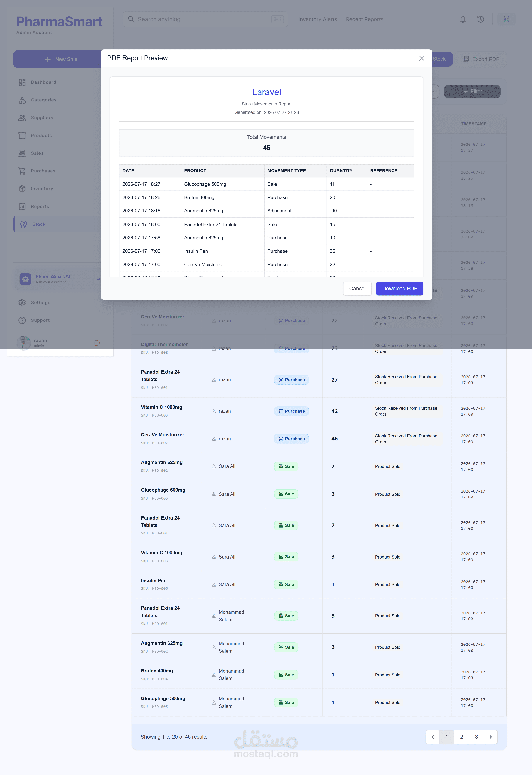
Task: Select page 2 in pagination
Action: click(461, 737)
